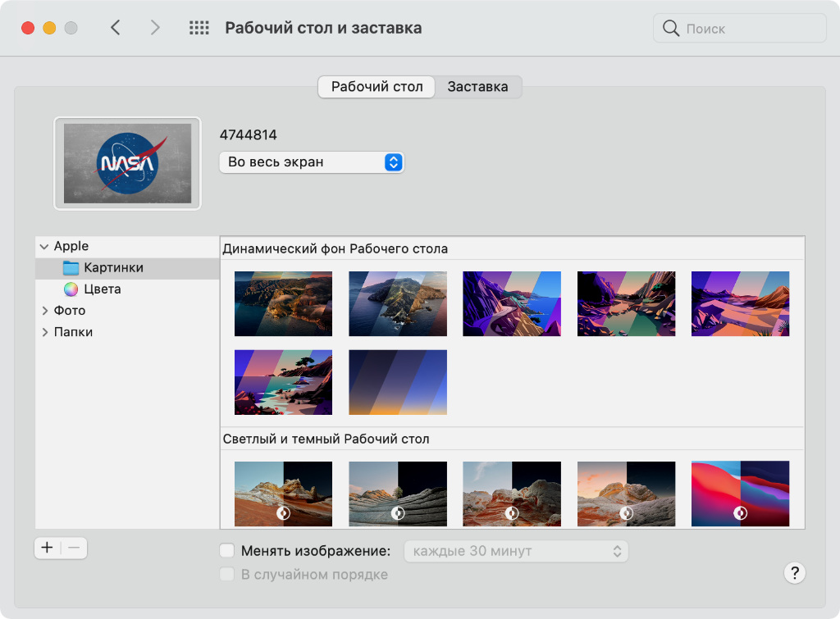
Task: Expand the Папки section in sidebar
Action: click(x=44, y=332)
